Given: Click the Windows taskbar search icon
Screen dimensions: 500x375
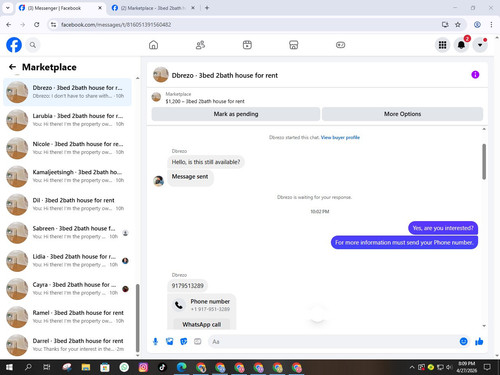Looking at the screenshot, I should pyautogui.click(x=28, y=367).
